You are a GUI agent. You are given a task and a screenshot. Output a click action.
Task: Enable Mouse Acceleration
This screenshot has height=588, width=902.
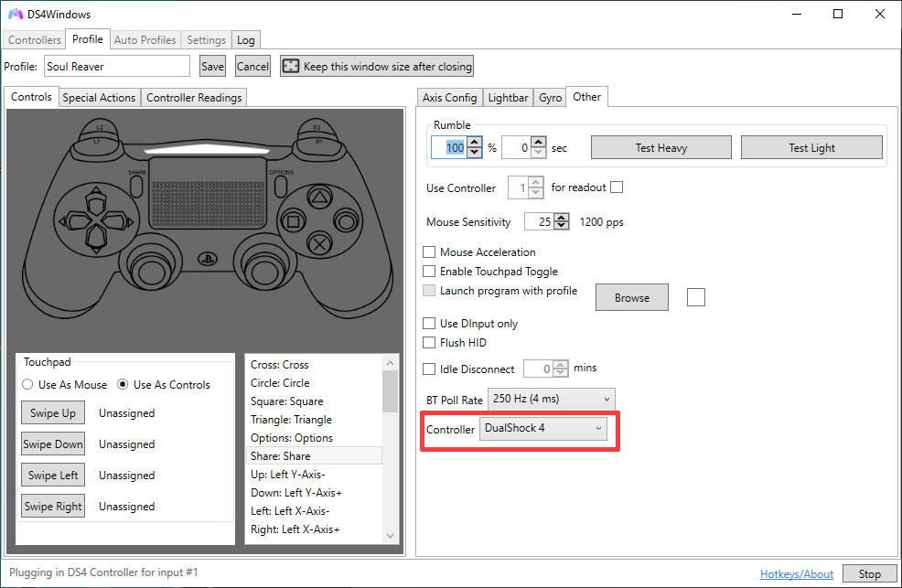click(x=428, y=251)
